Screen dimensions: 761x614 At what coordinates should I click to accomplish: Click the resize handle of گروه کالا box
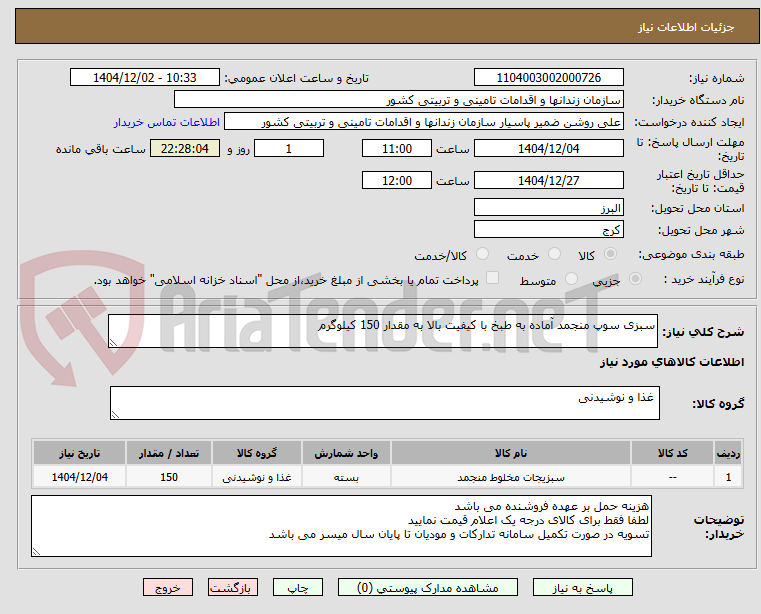pyautogui.click(x=115, y=415)
